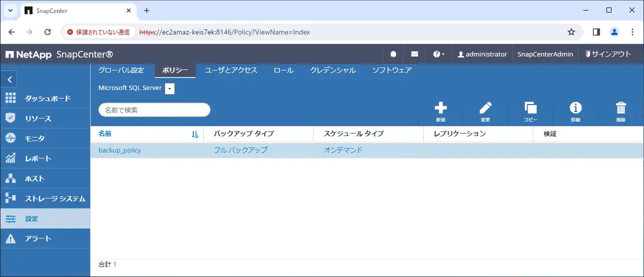Switch to the ユーザとアクセス tab
The height and width of the screenshot is (277, 644).
tap(231, 70)
